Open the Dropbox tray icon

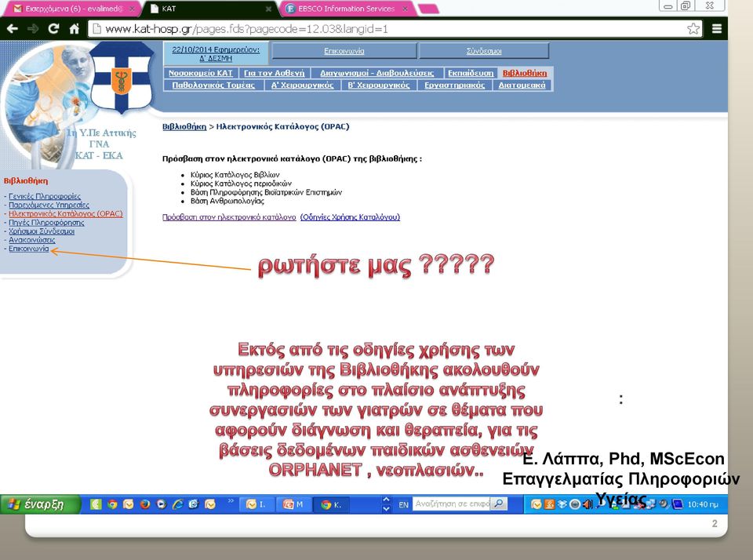pos(562,504)
